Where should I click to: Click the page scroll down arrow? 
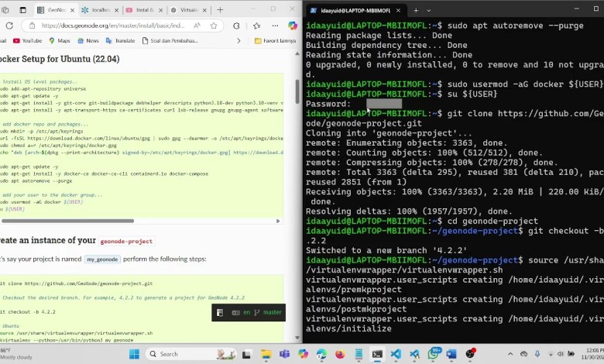click(x=297, y=338)
